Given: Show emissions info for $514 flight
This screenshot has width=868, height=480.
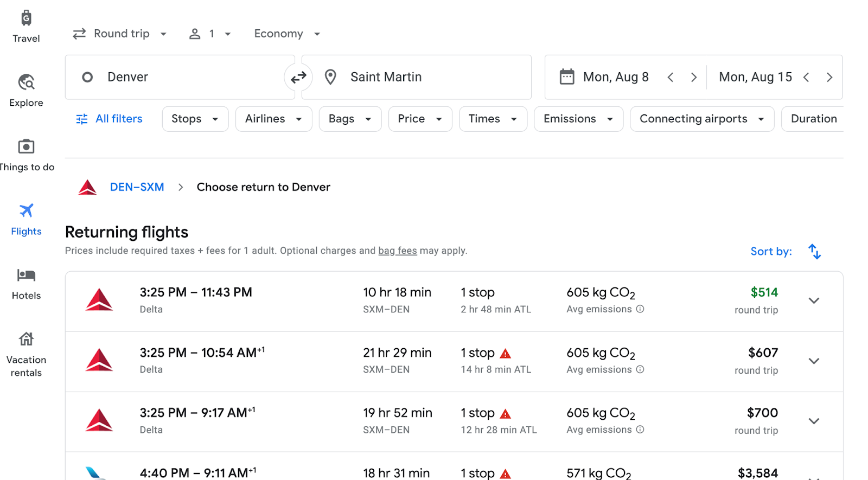Looking at the screenshot, I should 640,309.
